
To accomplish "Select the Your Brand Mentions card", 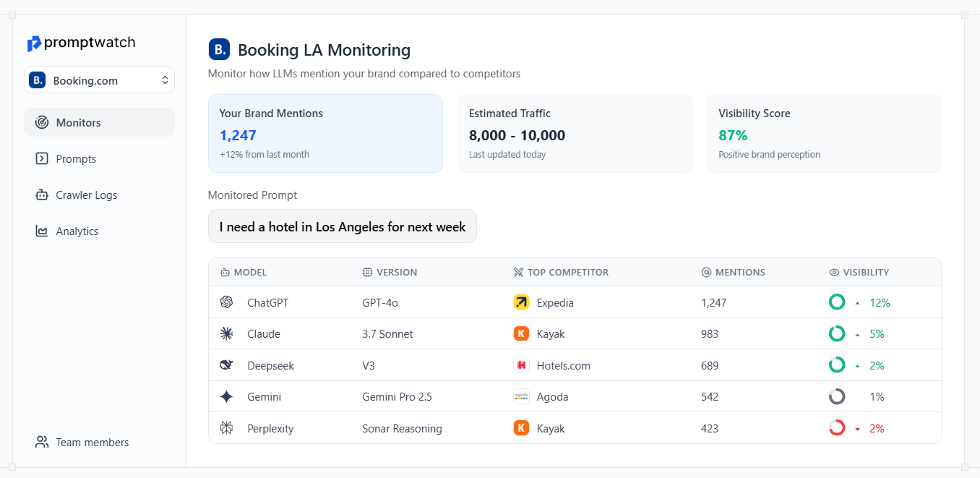I will click(325, 133).
